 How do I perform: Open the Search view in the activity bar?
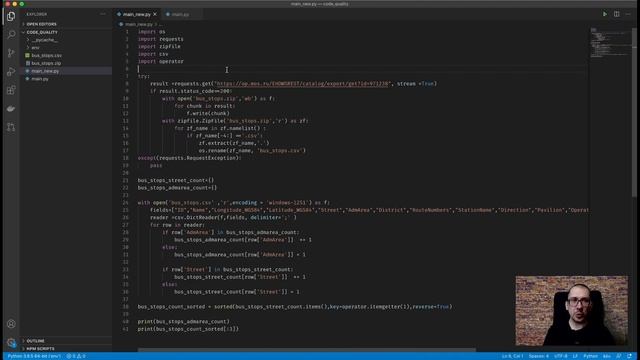coord(11,35)
